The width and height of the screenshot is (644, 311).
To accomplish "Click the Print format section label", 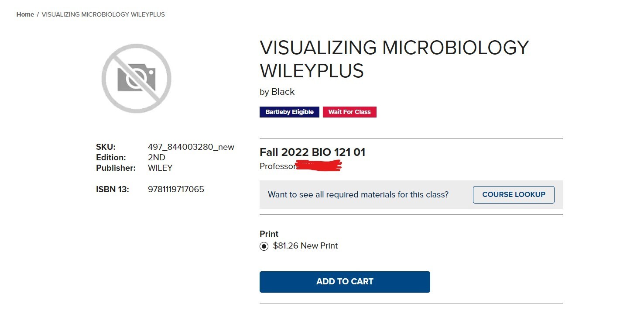I will point(268,234).
